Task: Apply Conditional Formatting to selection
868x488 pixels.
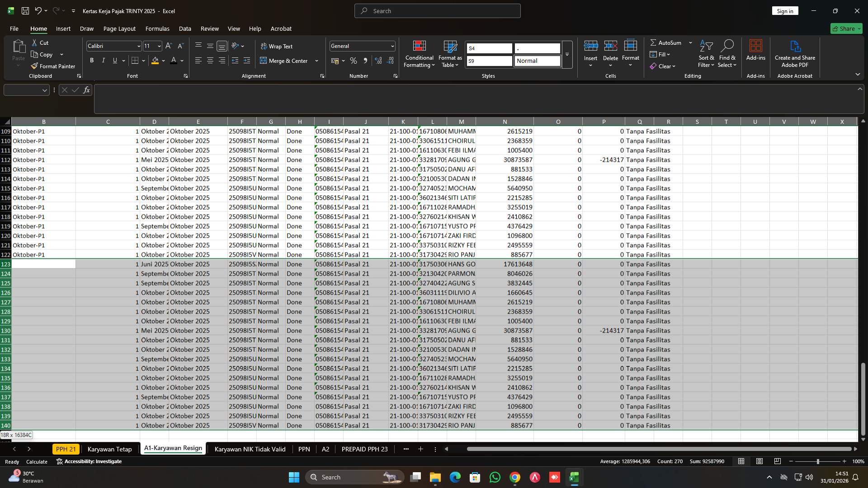Action: click(419, 54)
